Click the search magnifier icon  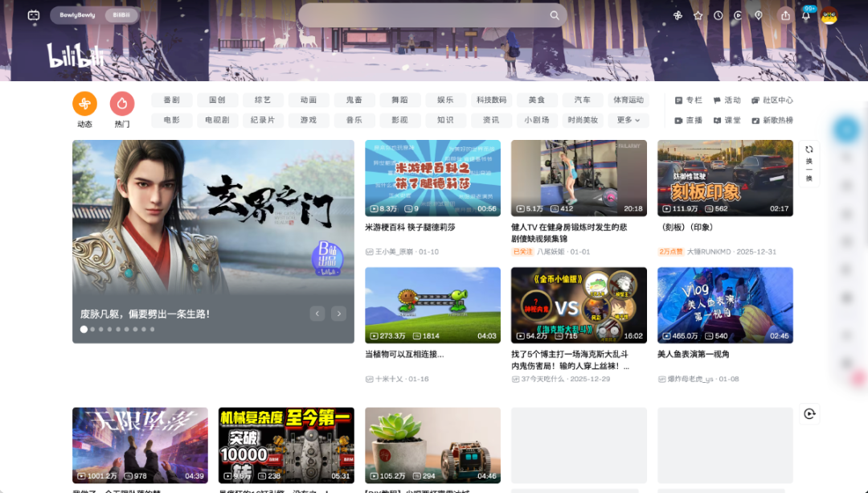tap(554, 15)
